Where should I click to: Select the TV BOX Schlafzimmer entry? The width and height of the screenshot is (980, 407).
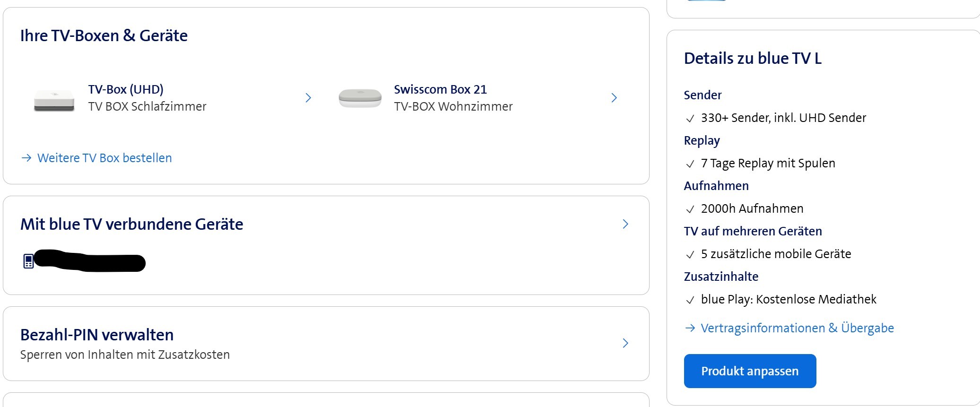pyautogui.click(x=147, y=107)
